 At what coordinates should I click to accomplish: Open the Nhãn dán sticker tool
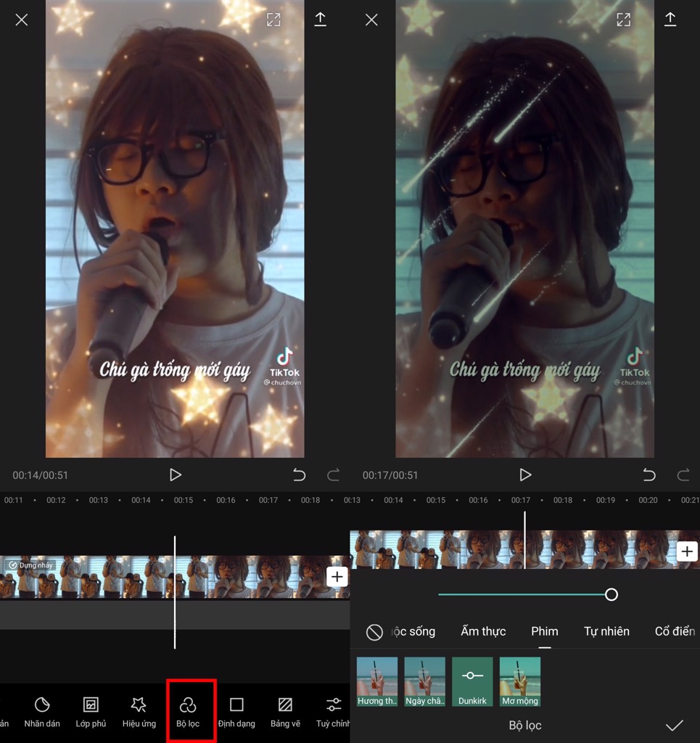[x=42, y=711]
